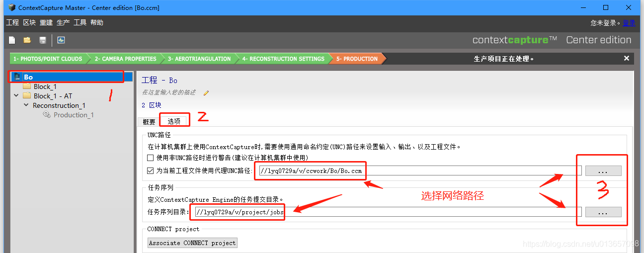The height and width of the screenshot is (253, 644).
Task: Click the edit description pencil icon
Action: 206,92
